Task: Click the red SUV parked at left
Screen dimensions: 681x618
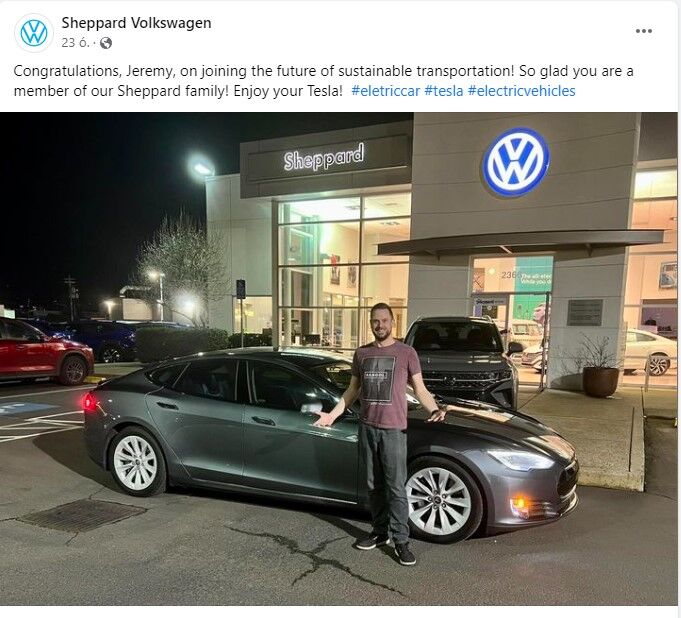Action: click(46, 352)
